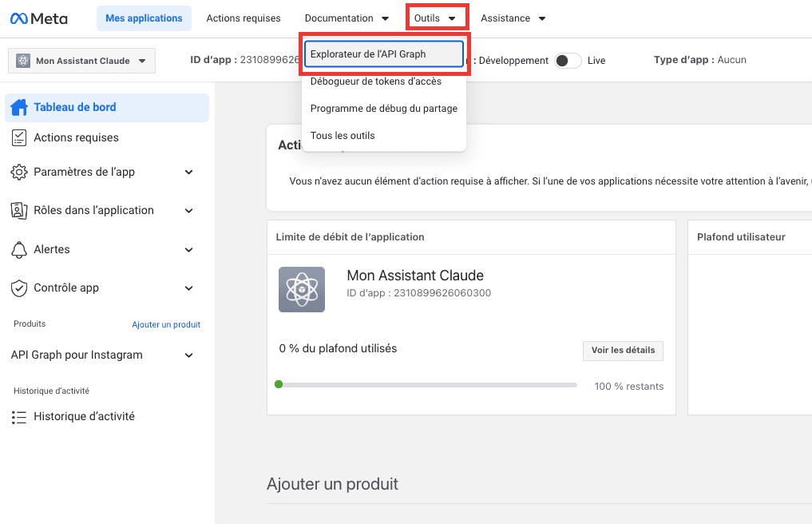The height and width of the screenshot is (524, 812).
Task: Click the Type d'app : Aucun label
Action: [x=700, y=60]
